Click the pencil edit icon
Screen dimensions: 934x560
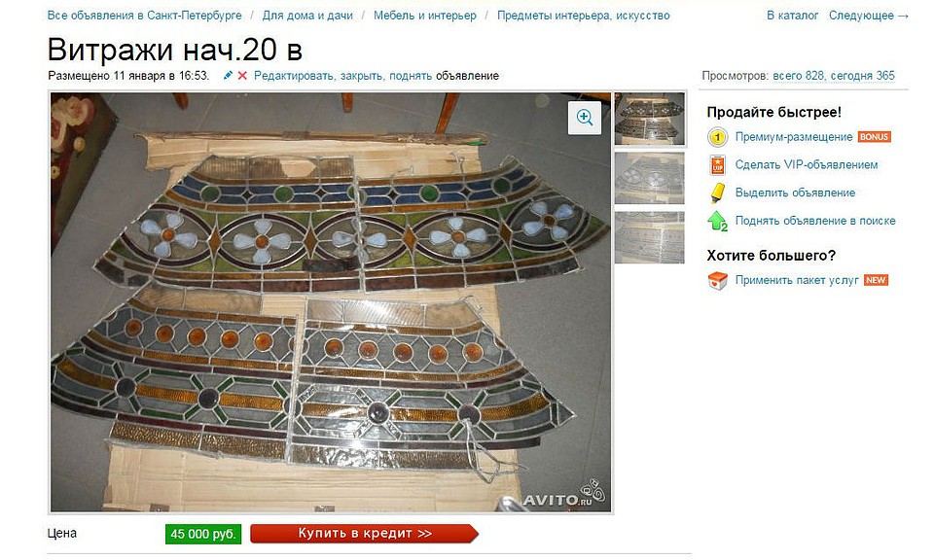(x=228, y=76)
